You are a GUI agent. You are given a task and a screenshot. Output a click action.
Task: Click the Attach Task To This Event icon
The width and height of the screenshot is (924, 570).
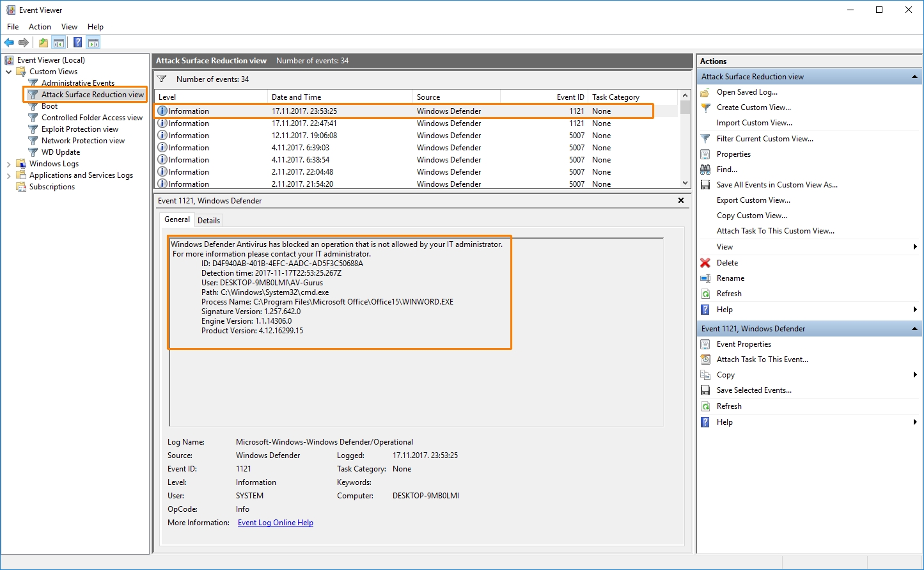click(x=705, y=360)
